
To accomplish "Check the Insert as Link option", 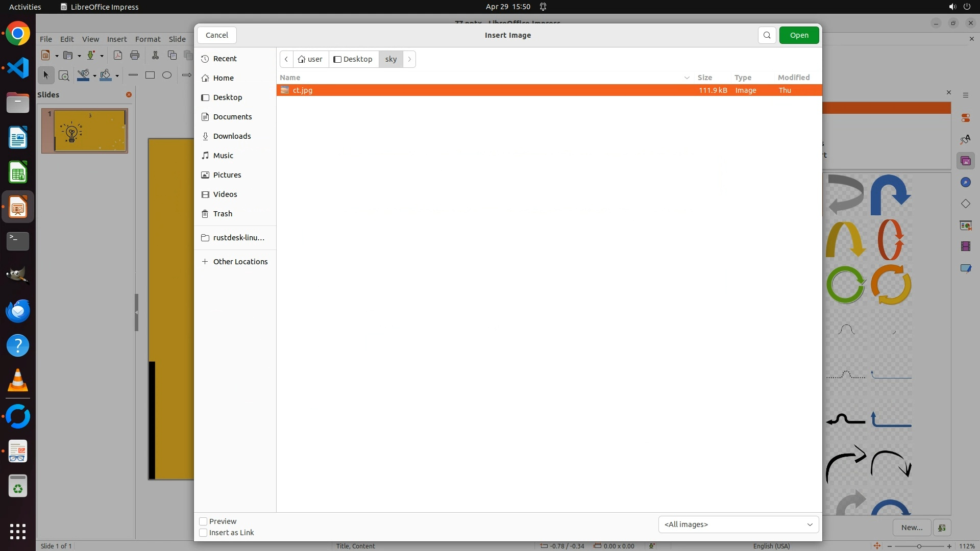I will [x=203, y=533].
